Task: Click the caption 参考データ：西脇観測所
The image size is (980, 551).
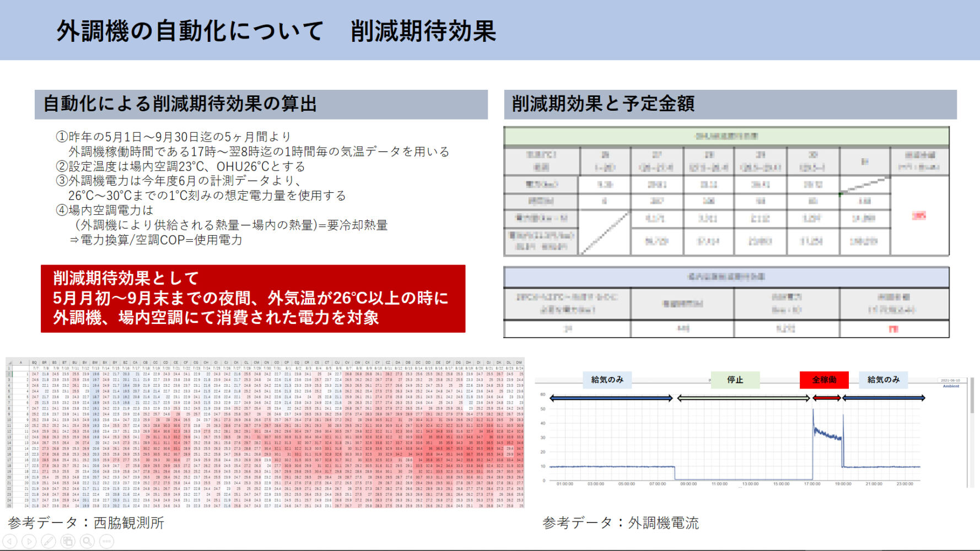Action: coord(86,522)
